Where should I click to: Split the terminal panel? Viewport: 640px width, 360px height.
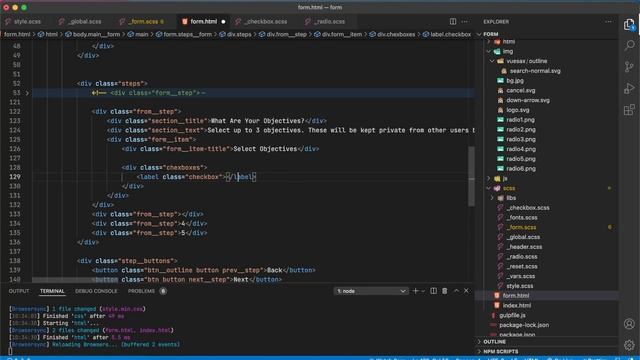pyautogui.click(x=433, y=291)
